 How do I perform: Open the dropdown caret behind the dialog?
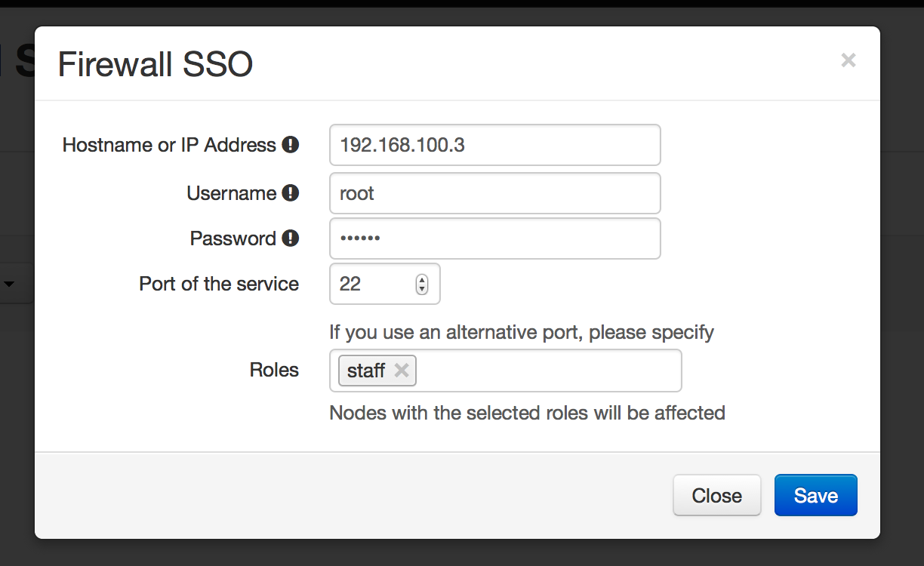10,284
